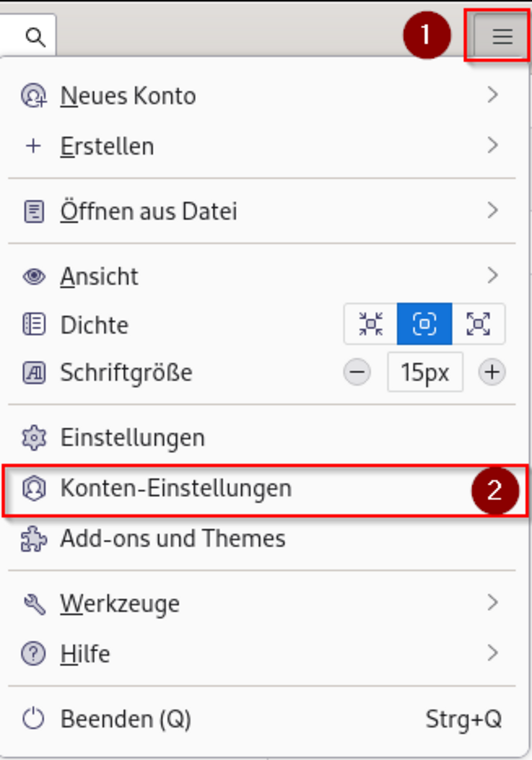Screen dimensions: 532x760
Task: Expand the Neues Konto submenu arrow
Action: click(x=492, y=95)
